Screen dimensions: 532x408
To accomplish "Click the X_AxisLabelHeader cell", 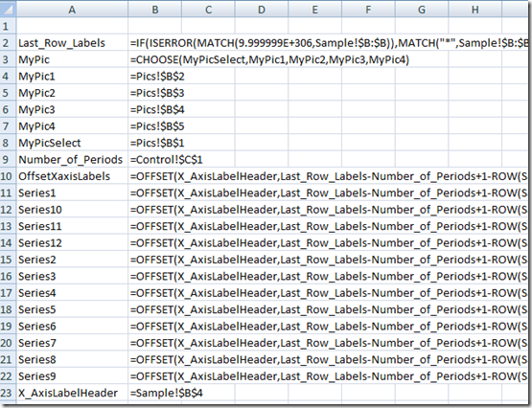I will coord(72,393).
